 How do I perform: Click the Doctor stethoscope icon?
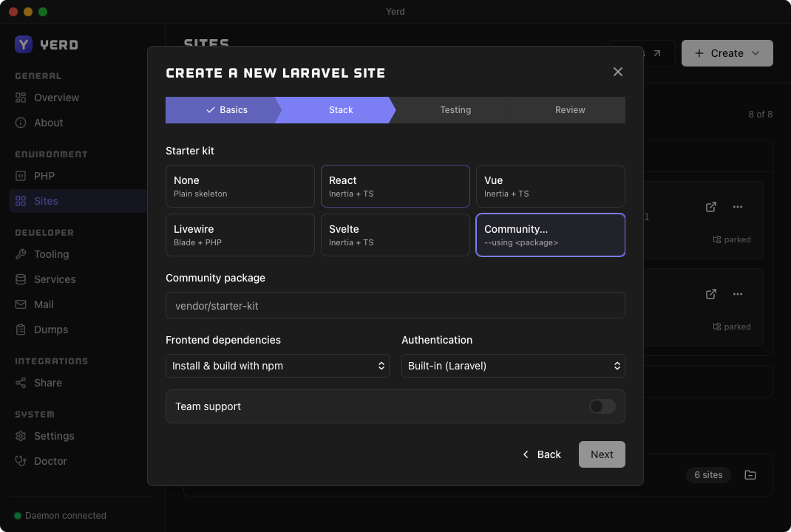tap(21, 461)
